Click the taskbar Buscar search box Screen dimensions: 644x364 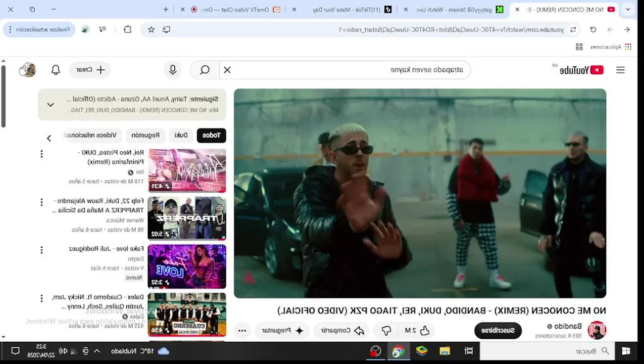tap(547, 351)
